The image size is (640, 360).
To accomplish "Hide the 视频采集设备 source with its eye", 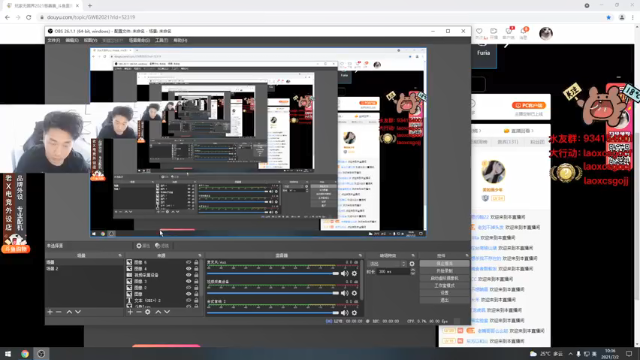I will 189,275.
